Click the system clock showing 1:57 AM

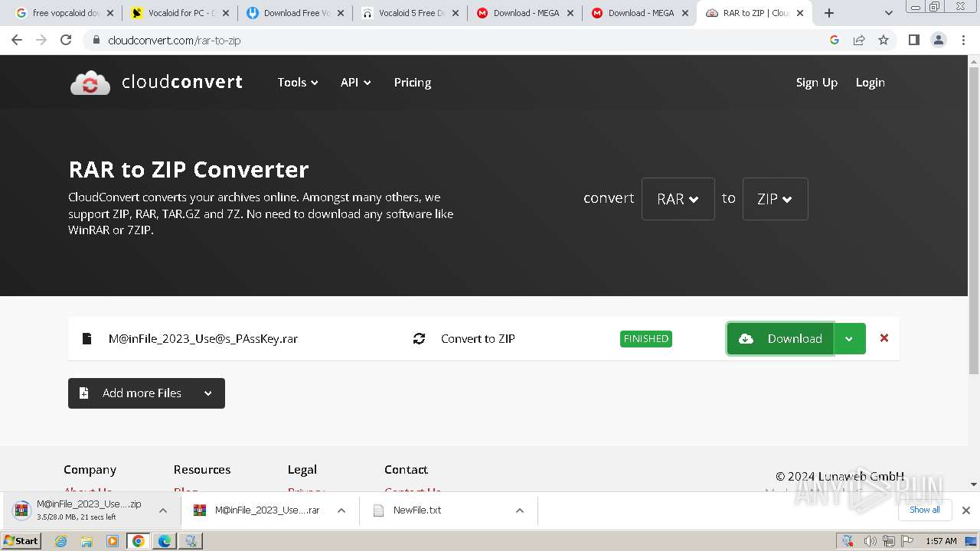coord(941,541)
